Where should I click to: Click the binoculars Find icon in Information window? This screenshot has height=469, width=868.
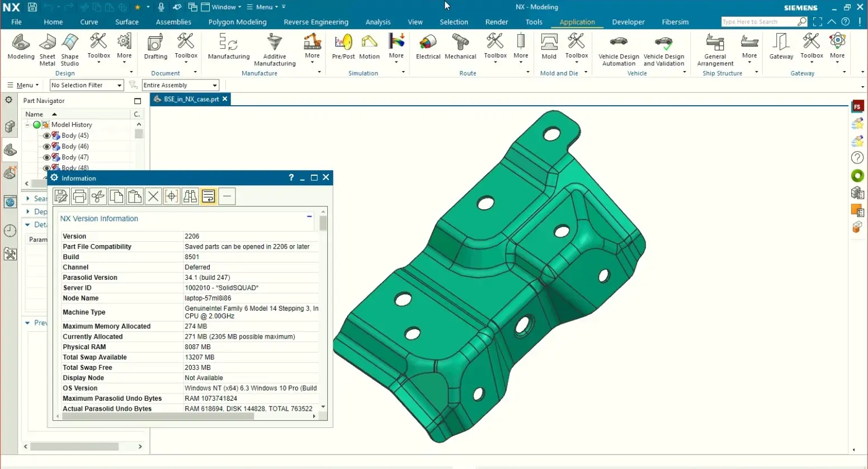pos(190,196)
